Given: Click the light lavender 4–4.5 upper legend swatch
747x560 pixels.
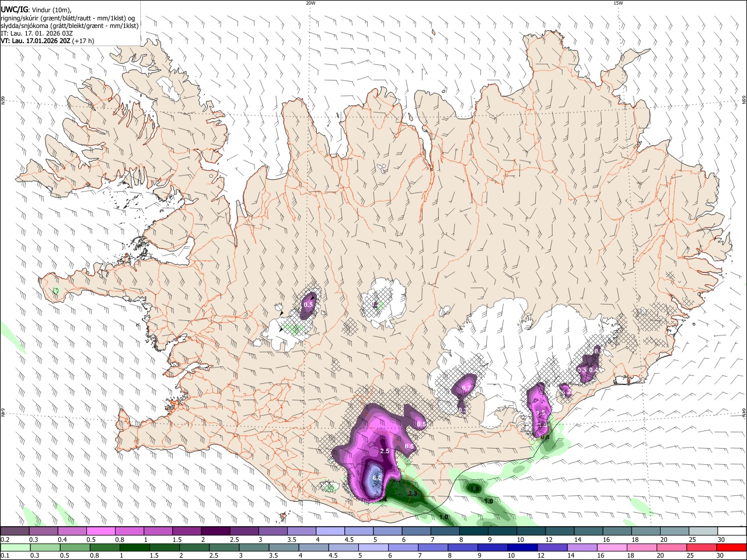Looking at the screenshot, I should click(330, 531).
